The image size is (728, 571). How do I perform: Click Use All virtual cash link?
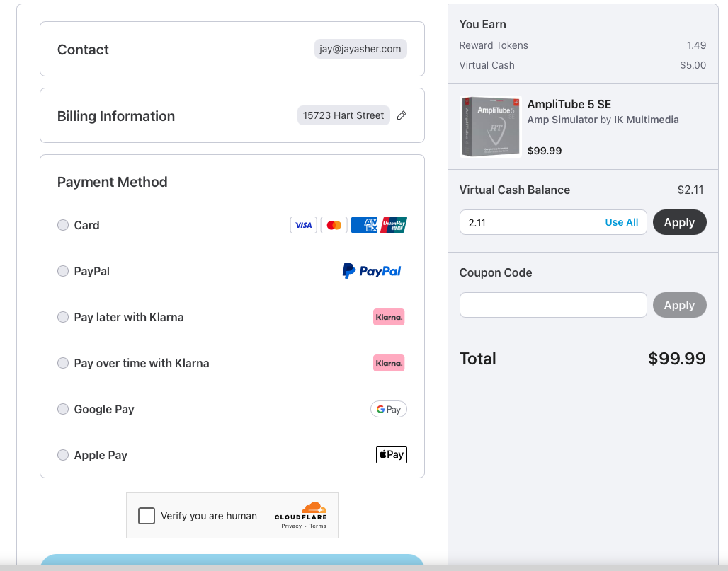pyautogui.click(x=621, y=222)
